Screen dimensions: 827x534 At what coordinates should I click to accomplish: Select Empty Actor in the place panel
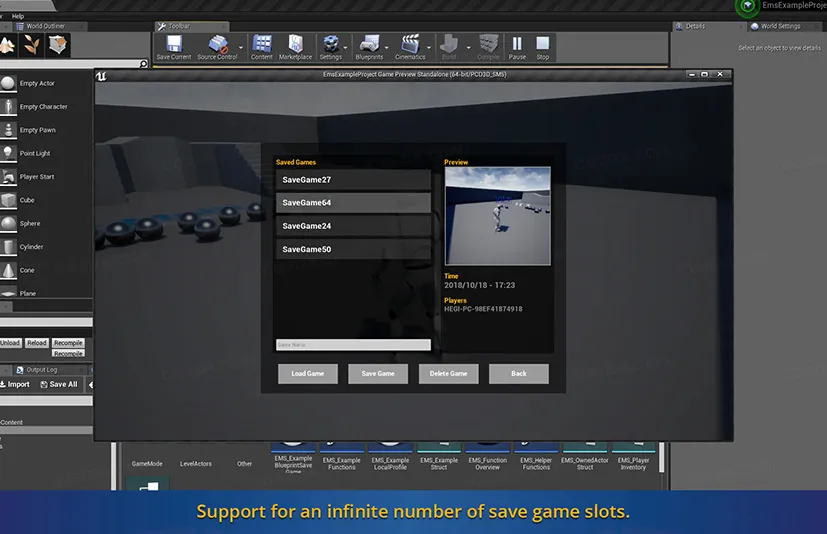click(46, 83)
